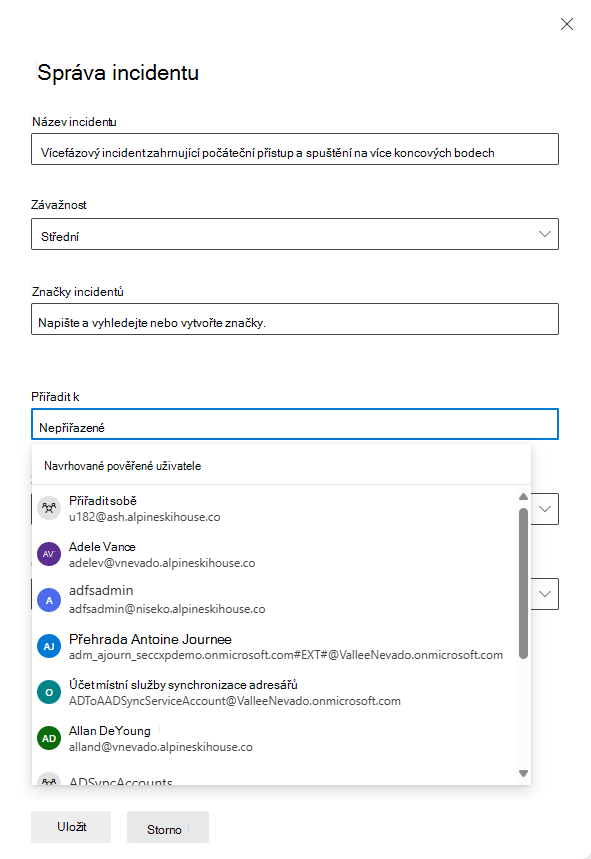591x859 pixels.
Task: Click the lower chevron beside the suggestions
Action: 545,593
